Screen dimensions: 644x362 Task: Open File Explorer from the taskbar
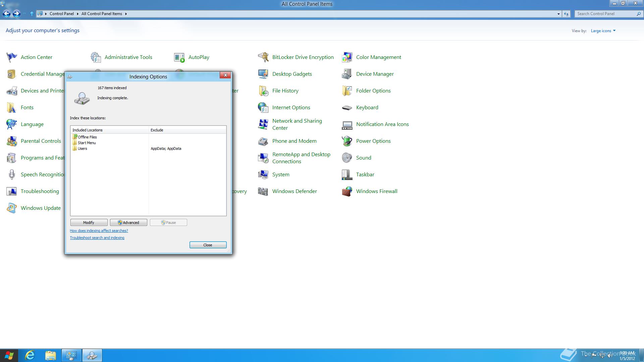coord(51,355)
